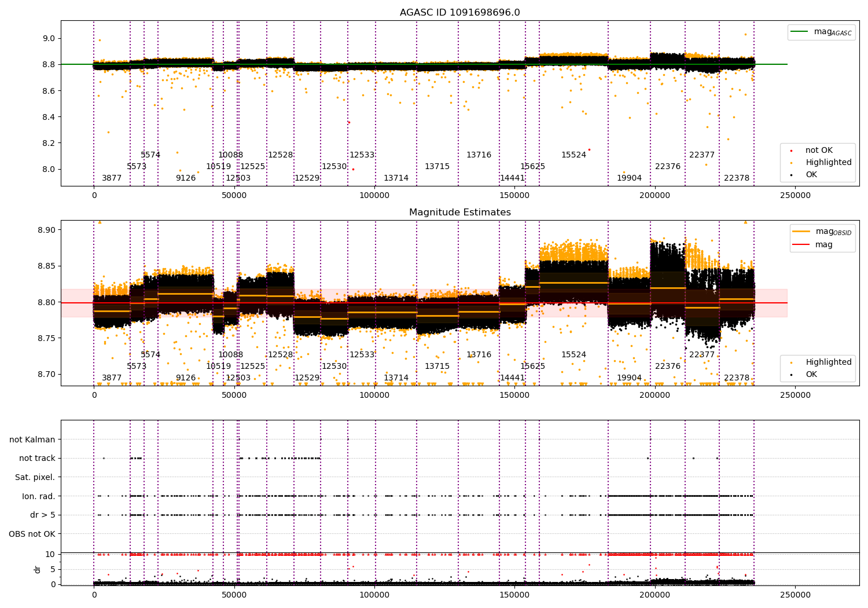
Task: Select x-axis tick 100000 under bottom plot
Action: point(374,595)
